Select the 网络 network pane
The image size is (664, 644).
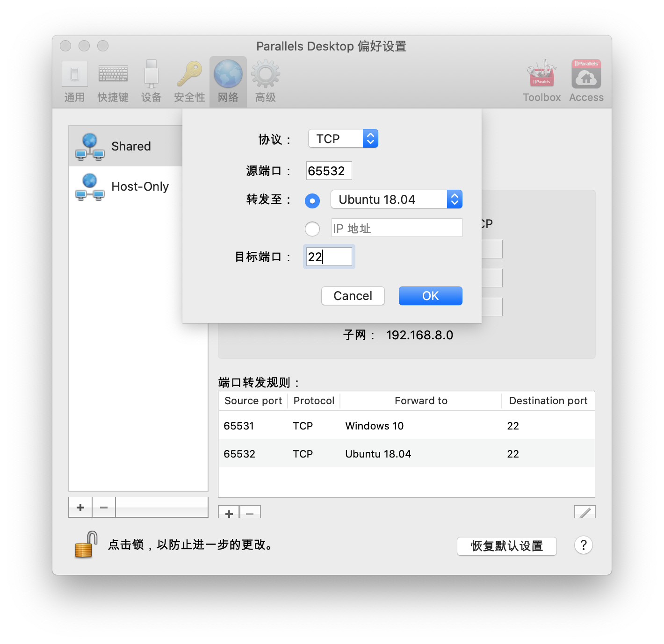click(228, 81)
